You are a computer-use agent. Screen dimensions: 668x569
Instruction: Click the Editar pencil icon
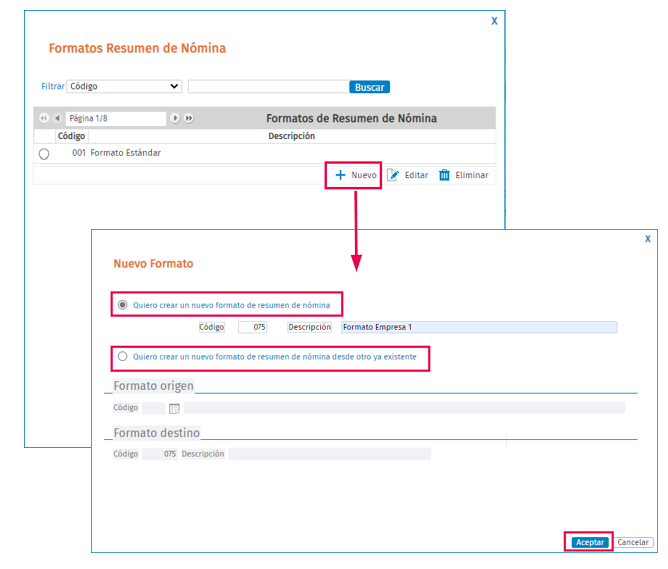tap(393, 175)
